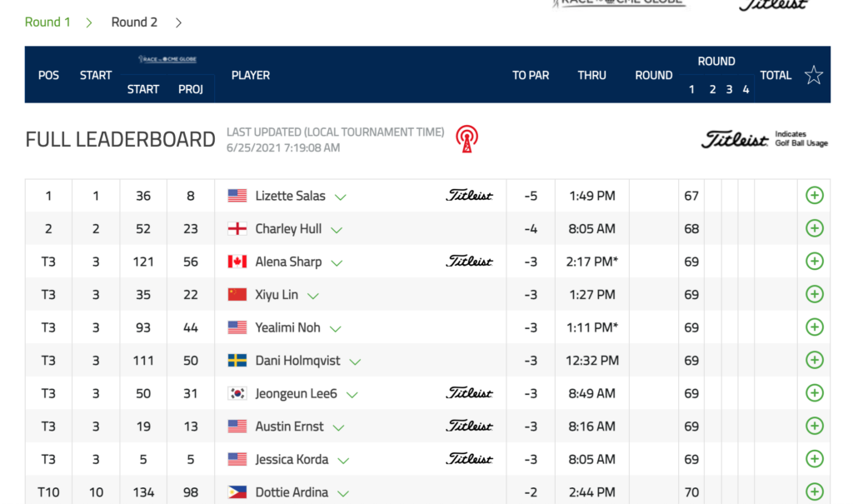Click the arrow after Round 2
The height and width of the screenshot is (504, 853).
[178, 22]
